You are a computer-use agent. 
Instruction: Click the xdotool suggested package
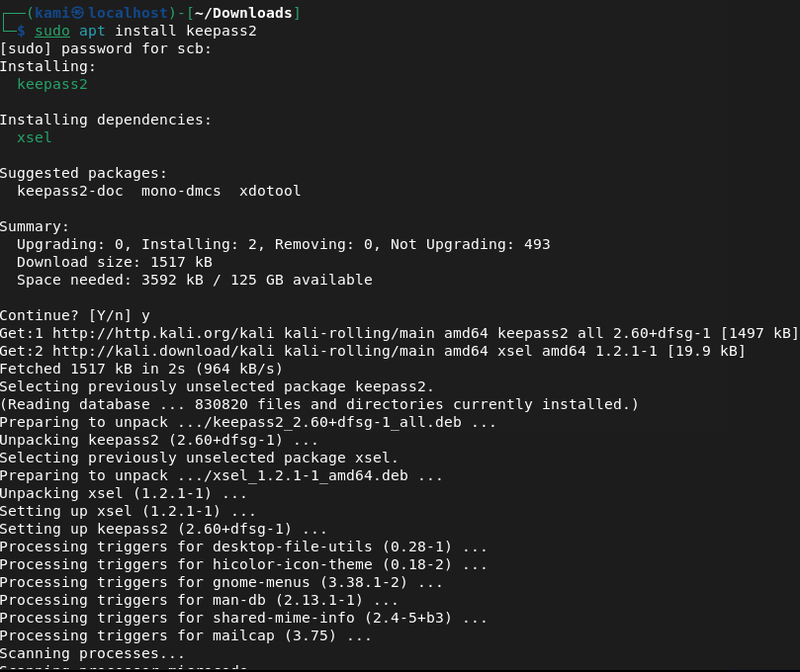(270, 191)
